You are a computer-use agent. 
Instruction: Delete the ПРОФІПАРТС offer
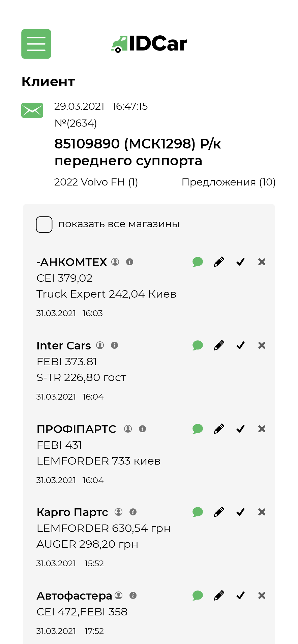[x=262, y=429]
